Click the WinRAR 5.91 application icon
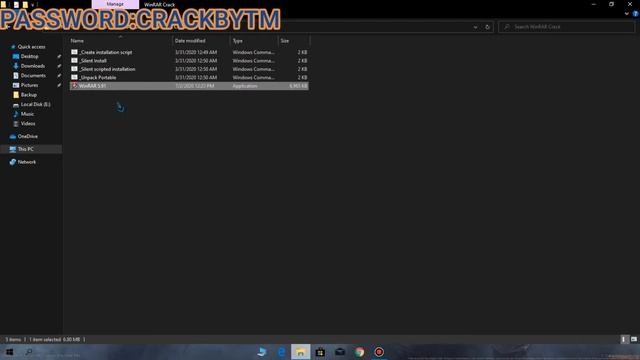 pos(74,86)
